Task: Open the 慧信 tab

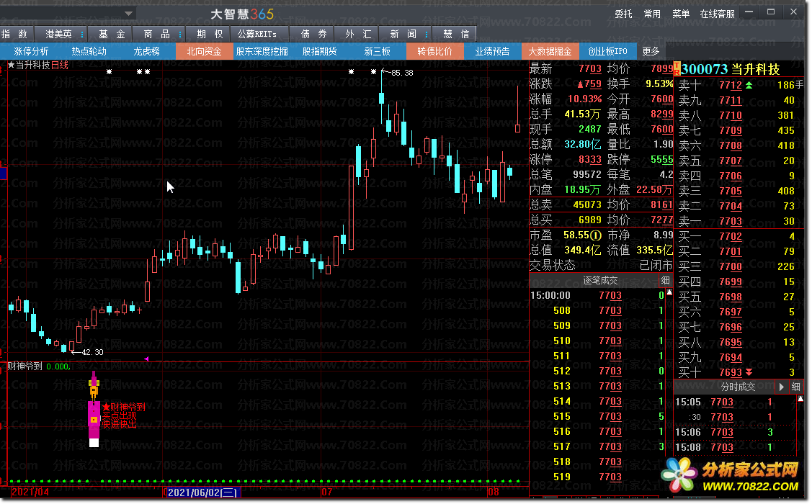Action: click(x=456, y=34)
